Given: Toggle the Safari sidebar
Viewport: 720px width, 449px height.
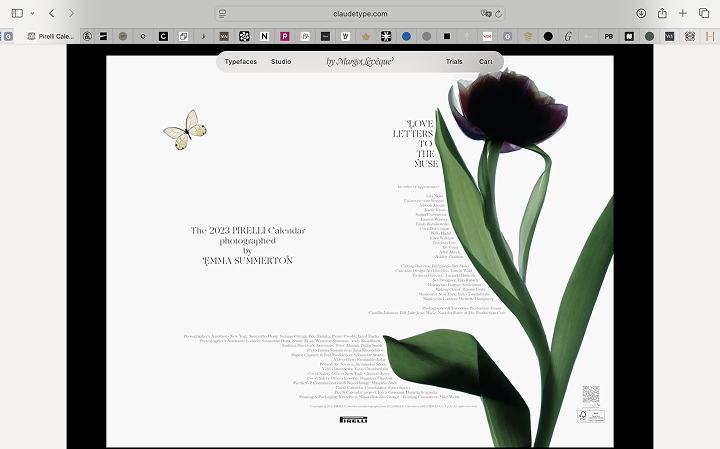Looking at the screenshot, I should (x=17, y=13).
